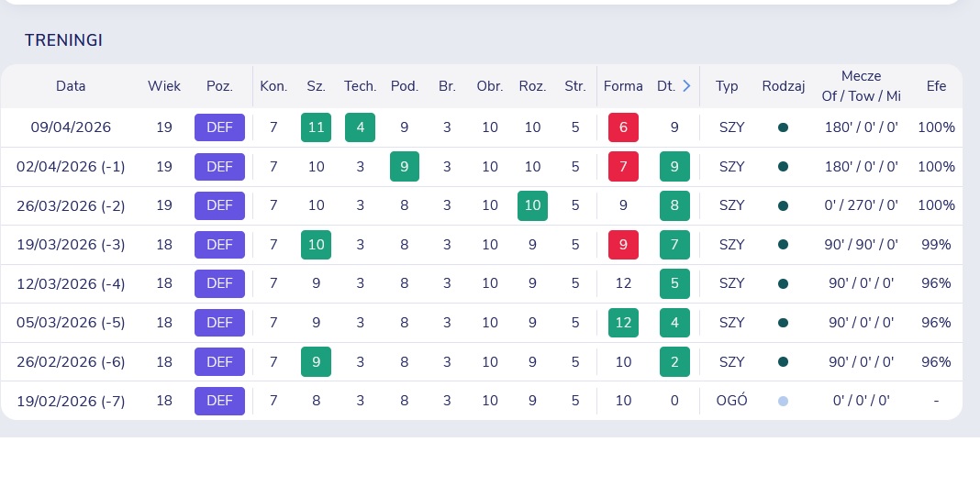Click the Rodzaj dot in the 09/04/2026 row
The height and width of the screenshot is (486, 980).
(x=783, y=127)
